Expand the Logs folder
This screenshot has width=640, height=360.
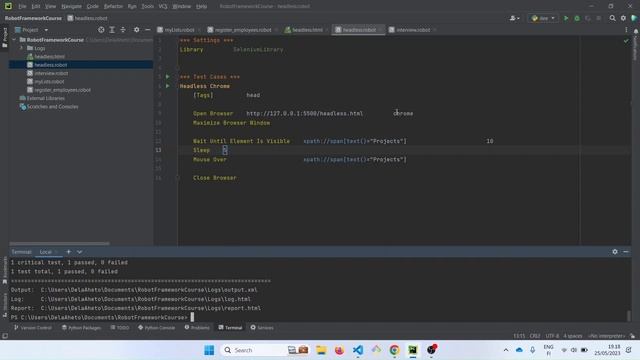click(x=21, y=48)
